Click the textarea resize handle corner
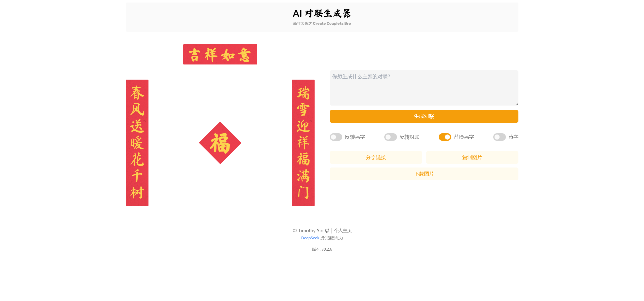The height and width of the screenshot is (301, 644). tap(516, 104)
